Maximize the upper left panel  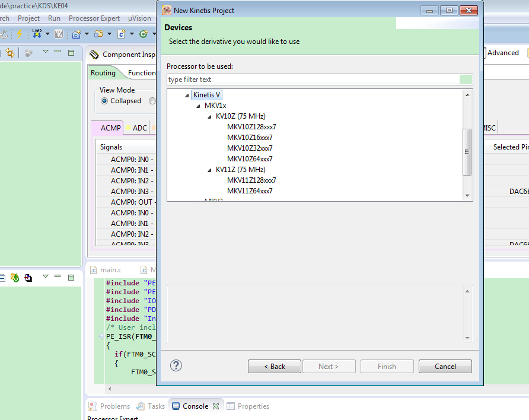[71, 53]
